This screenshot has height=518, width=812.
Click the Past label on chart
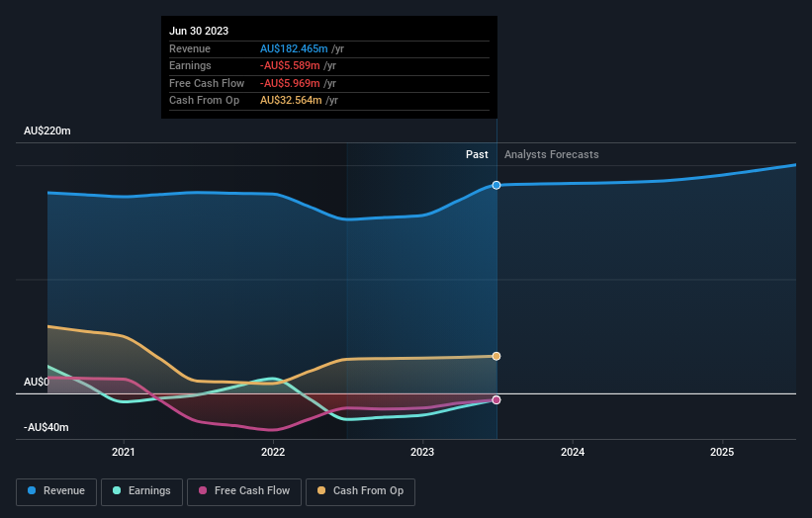(477, 155)
